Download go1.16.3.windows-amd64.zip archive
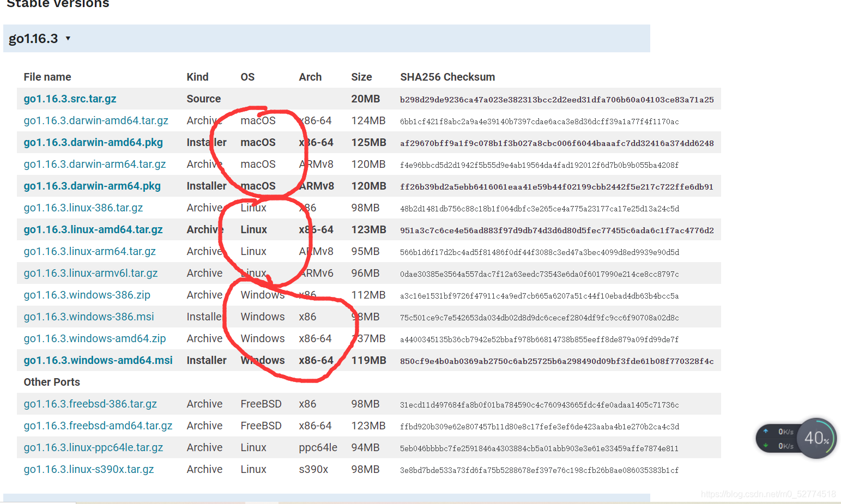 [95, 338]
